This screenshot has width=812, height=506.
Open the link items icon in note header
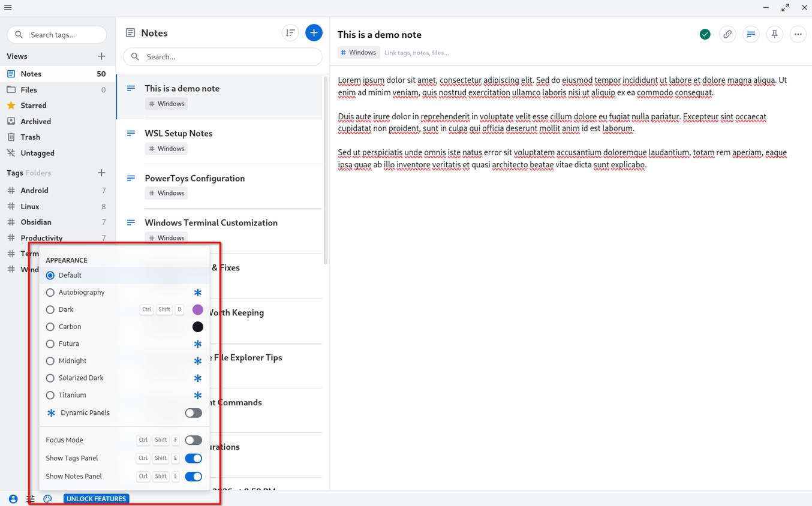click(x=727, y=34)
